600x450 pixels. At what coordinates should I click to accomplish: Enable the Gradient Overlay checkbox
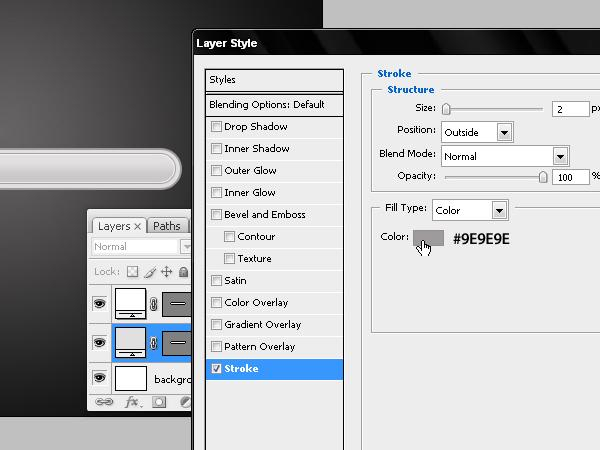click(x=216, y=324)
